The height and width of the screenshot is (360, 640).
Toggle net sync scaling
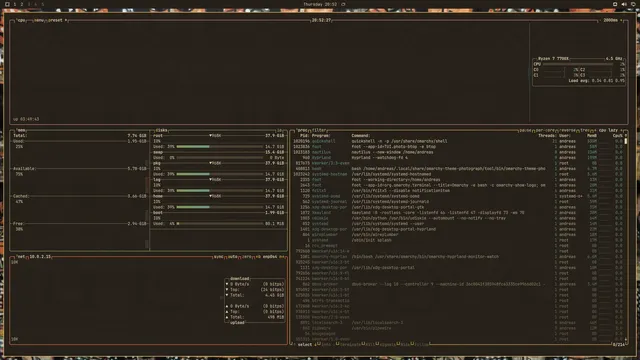(219, 257)
